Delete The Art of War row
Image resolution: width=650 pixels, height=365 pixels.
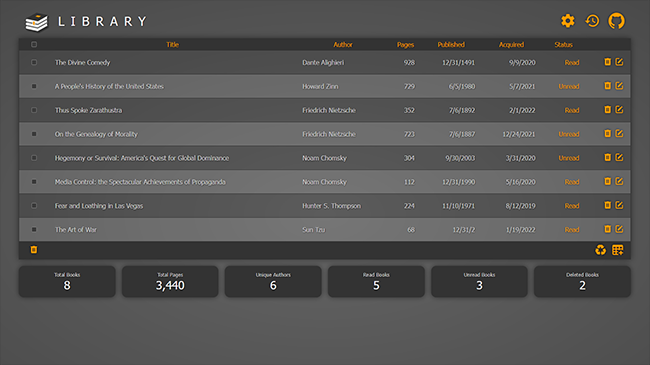tap(607, 229)
